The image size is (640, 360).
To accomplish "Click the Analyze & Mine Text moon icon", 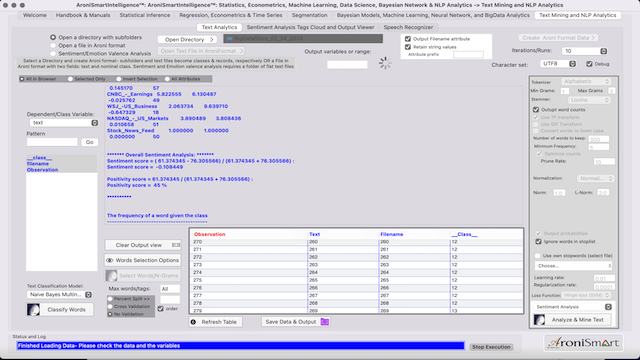I will point(540,320).
